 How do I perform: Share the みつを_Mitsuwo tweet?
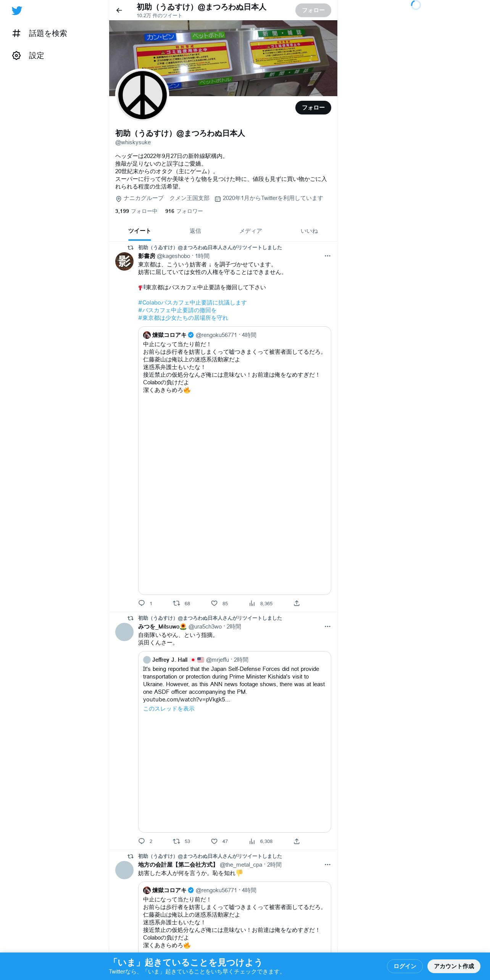click(x=297, y=841)
